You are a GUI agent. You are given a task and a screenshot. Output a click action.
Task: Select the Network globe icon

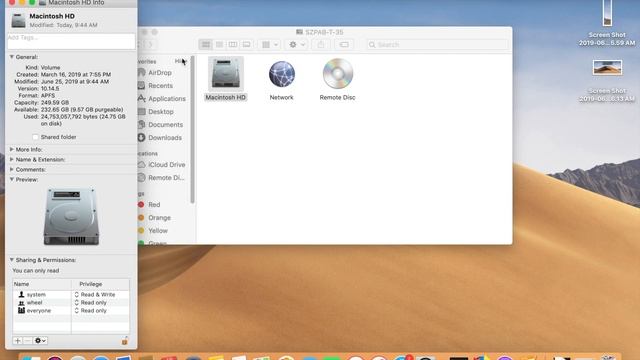282,74
